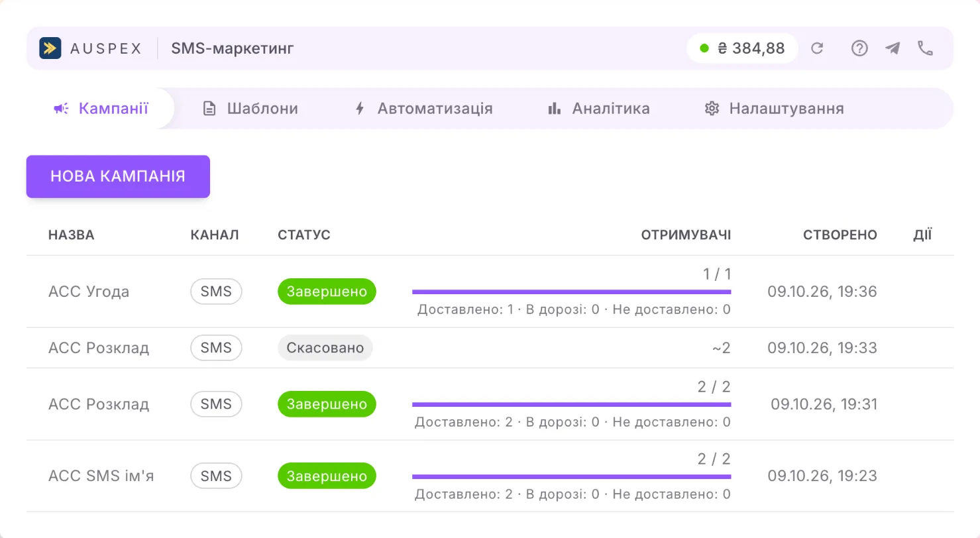Open Telegram paper plane icon
This screenshot has height=538, width=980.
click(x=893, y=48)
